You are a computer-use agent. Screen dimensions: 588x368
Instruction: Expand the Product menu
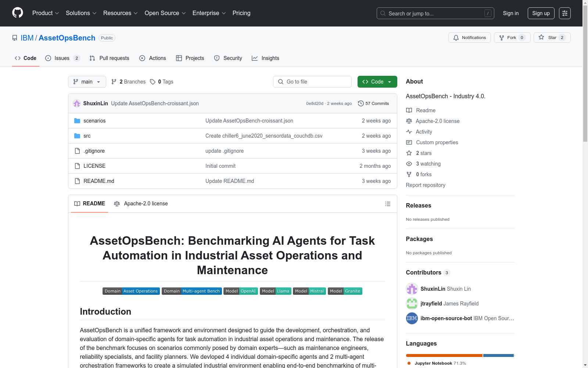point(46,13)
